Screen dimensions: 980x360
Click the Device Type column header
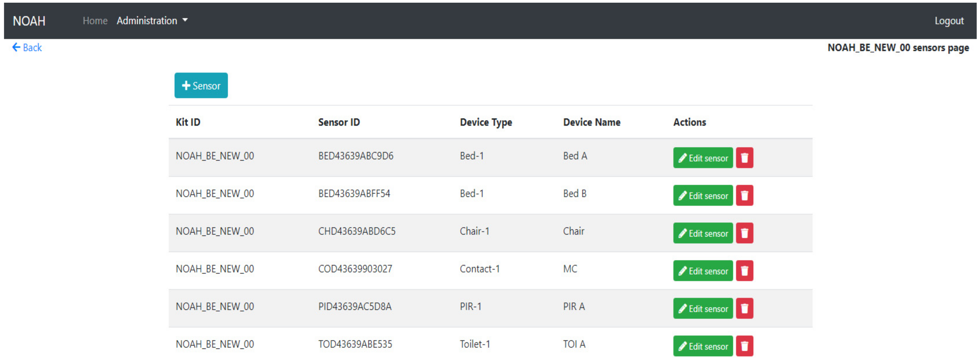click(485, 122)
